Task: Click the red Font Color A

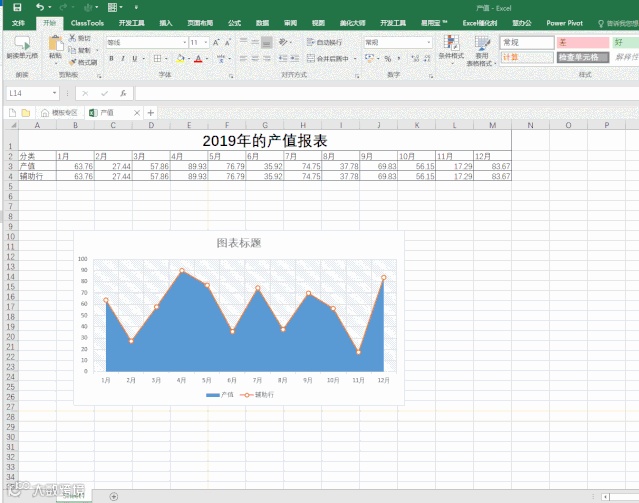Action: pyautogui.click(x=198, y=59)
